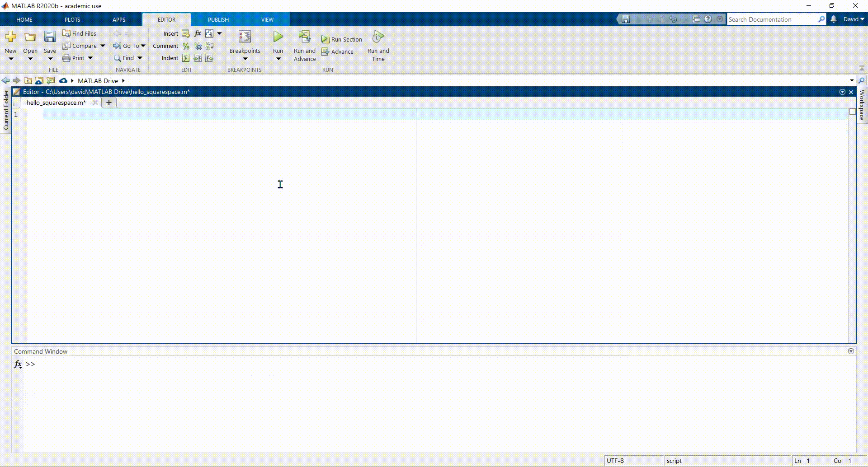Image resolution: width=868 pixels, height=467 pixels.
Task: Click the Save floppy disk icon
Action: (50, 37)
